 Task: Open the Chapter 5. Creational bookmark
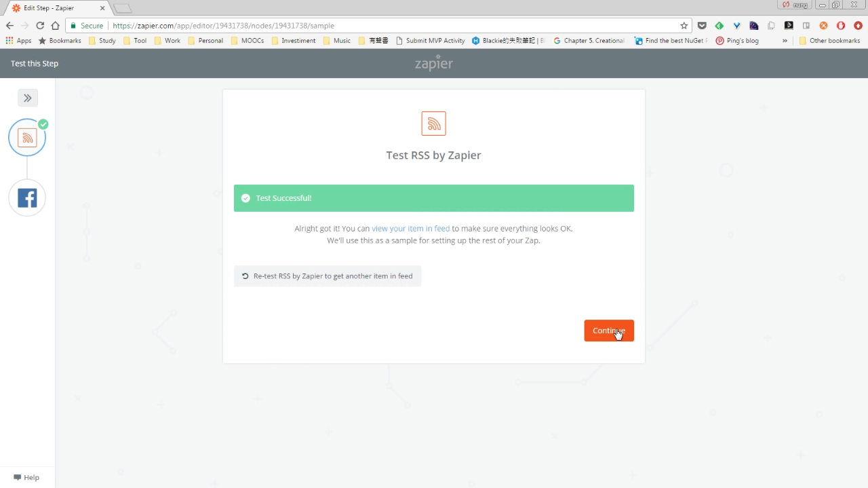589,41
